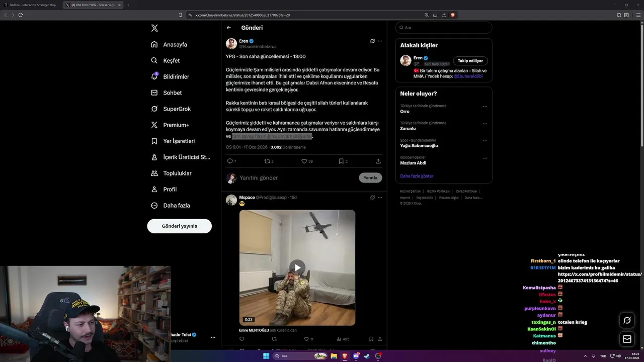
Task: Share Eren's post via share icon
Action: (x=378, y=161)
